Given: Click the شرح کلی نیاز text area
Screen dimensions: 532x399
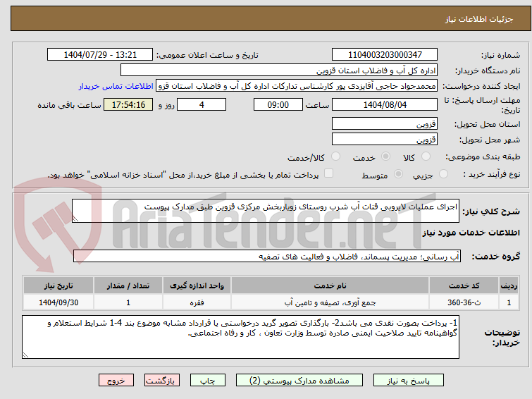Looking at the screenshot, I should 266,211.
